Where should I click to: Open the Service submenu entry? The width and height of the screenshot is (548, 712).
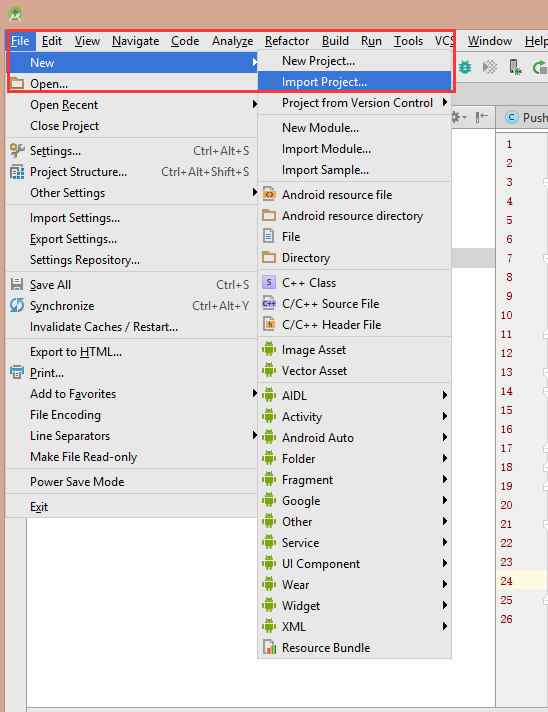(x=355, y=542)
